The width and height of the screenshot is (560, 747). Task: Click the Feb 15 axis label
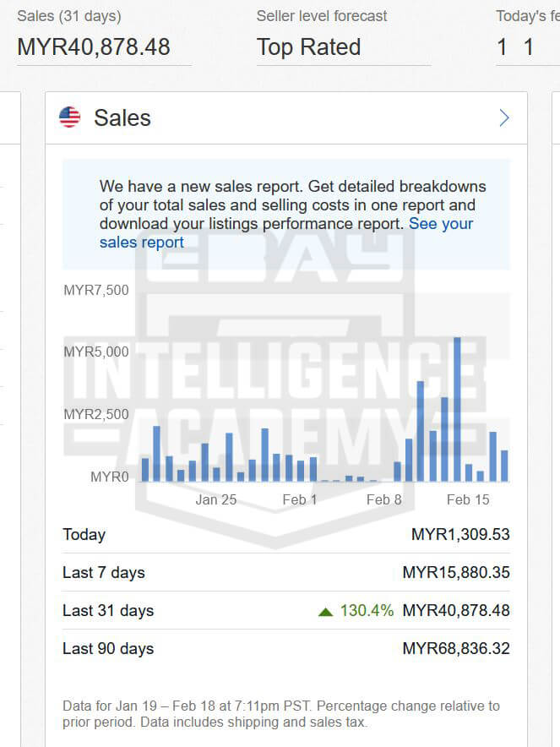(468, 499)
